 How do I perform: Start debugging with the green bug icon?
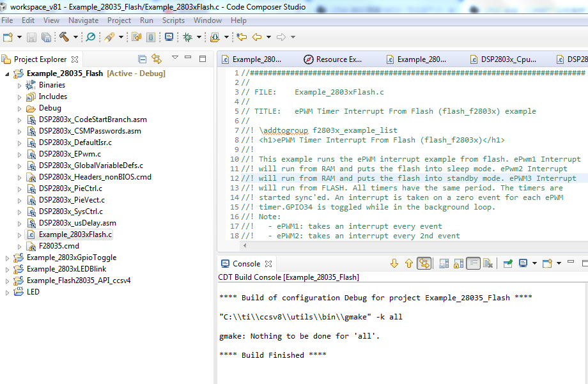[187, 37]
